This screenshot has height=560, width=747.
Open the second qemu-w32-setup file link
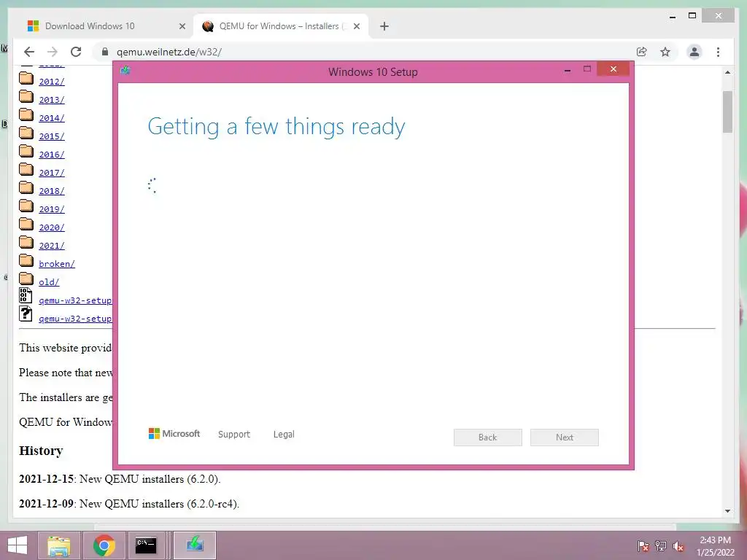75,319
